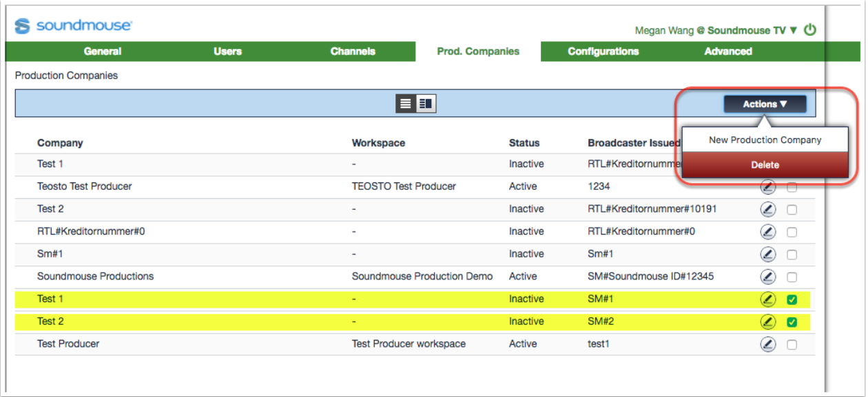Tick checkbox for the company named Sm#1
The height and width of the screenshot is (397, 868).
coord(792,255)
